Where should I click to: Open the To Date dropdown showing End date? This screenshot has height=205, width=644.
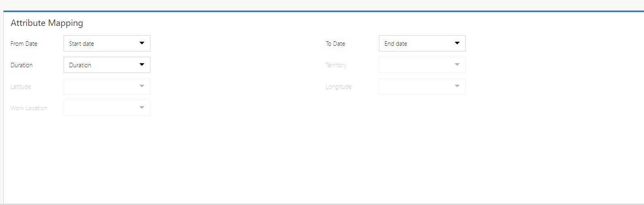click(417, 43)
